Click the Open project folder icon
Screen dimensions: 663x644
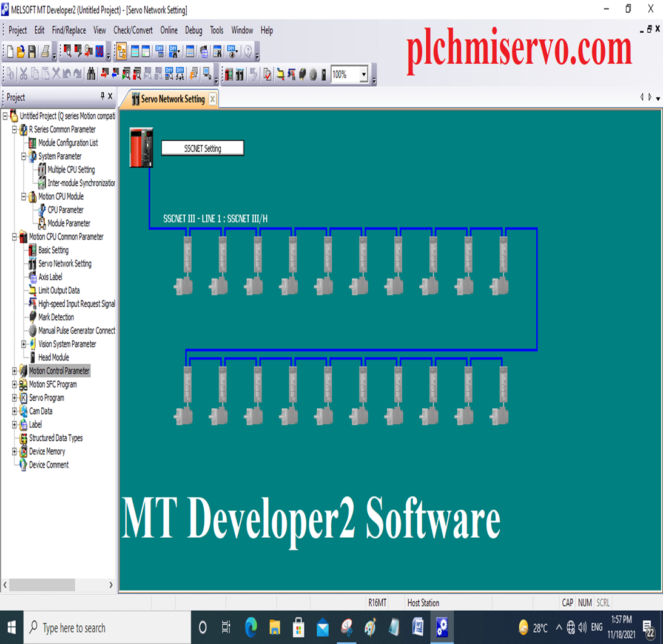click(x=21, y=52)
